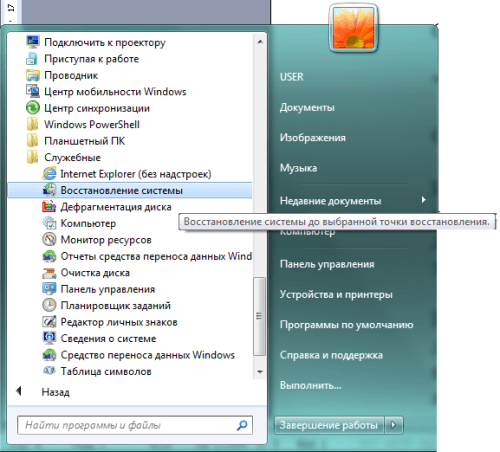Launch Private Character Editor icon (Редактор личных знаков)
The height and width of the screenshot is (452, 500).
49,322
